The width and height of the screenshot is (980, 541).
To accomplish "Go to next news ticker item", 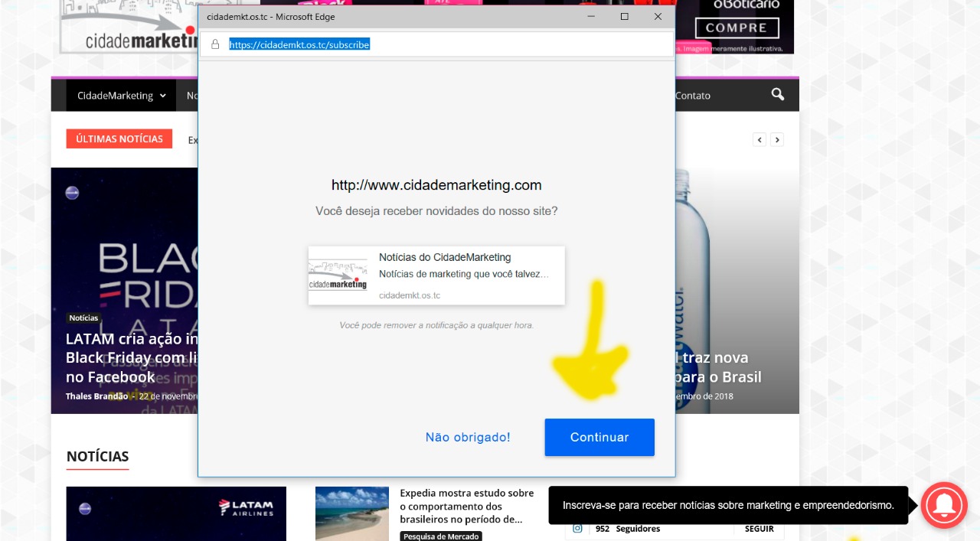I will (x=777, y=139).
